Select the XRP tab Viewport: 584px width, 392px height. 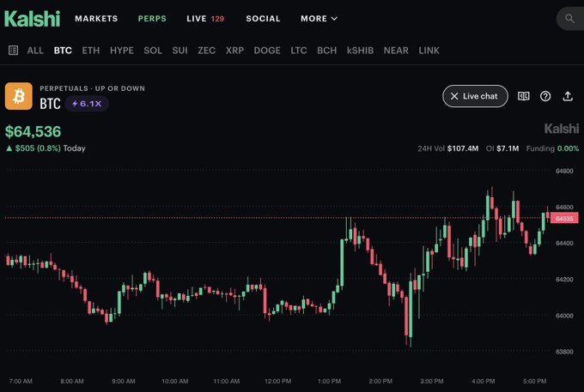234,51
